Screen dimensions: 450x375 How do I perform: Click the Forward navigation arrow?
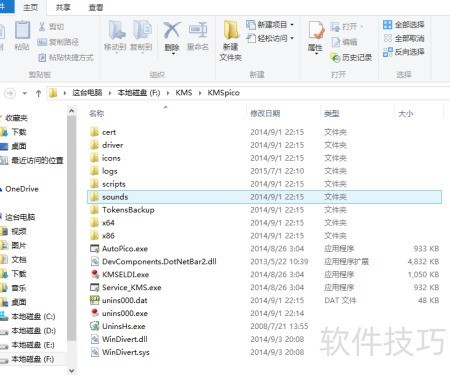pyautogui.click(x=10, y=93)
